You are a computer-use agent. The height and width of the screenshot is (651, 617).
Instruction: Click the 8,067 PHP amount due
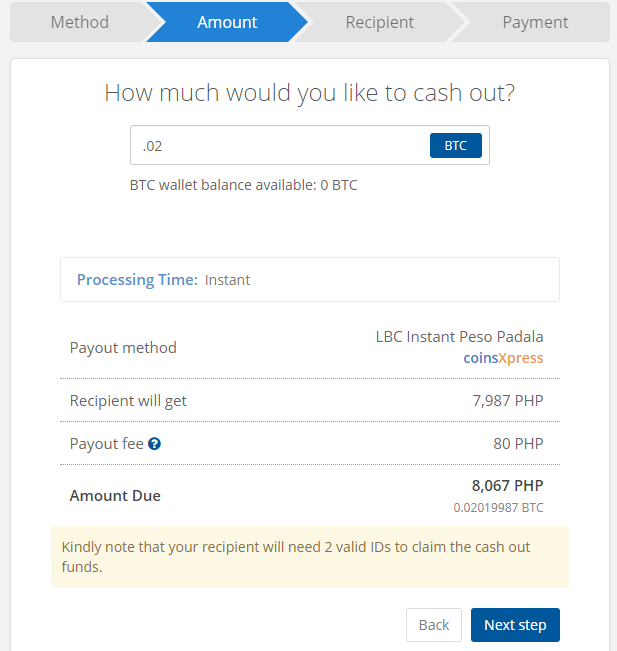pyautogui.click(x=507, y=485)
